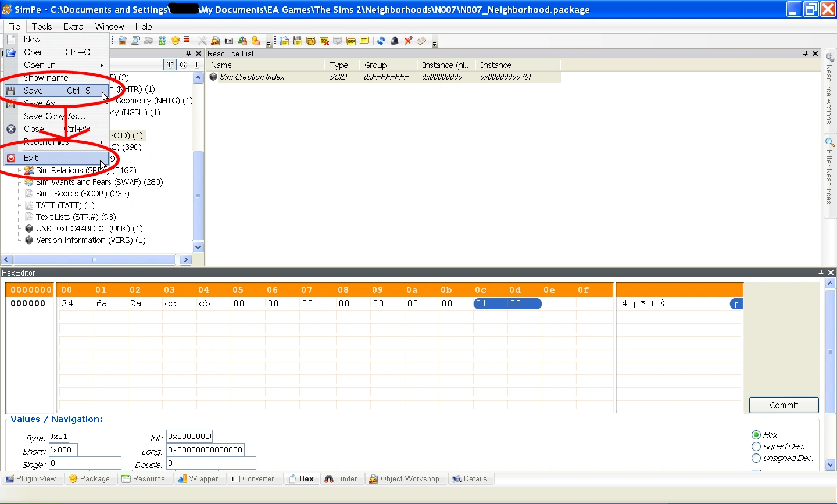This screenshot has height=504, width=837.
Task: Click the eraser icon in the toolbar
Action: coord(421,41)
